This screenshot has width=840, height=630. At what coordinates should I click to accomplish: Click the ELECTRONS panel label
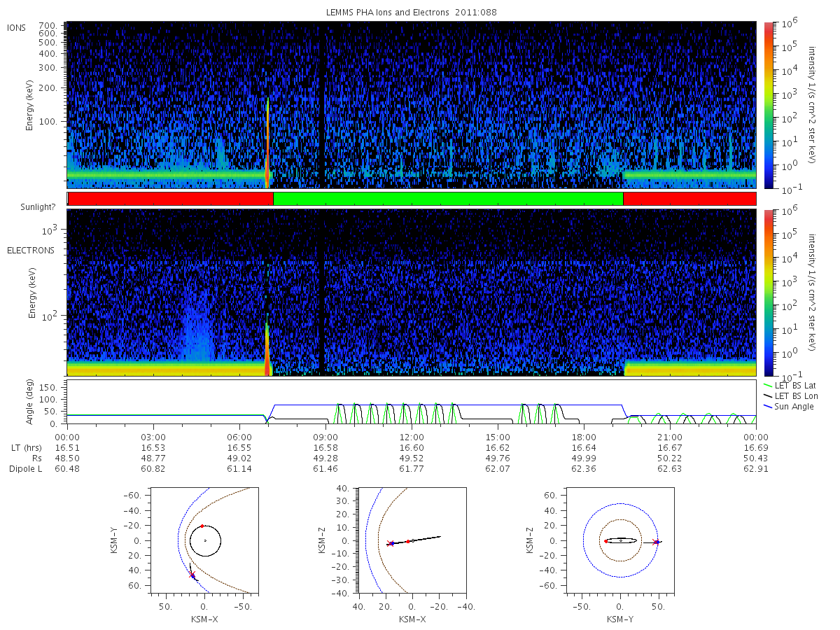point(31,251)
